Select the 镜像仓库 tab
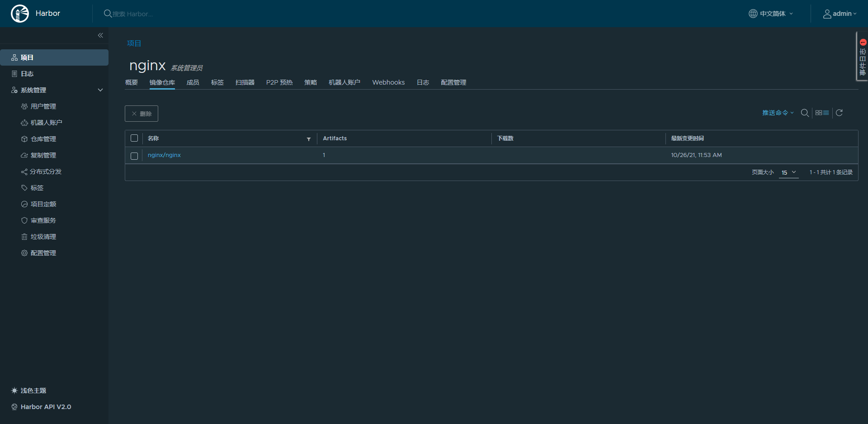 (x=162, y=82)
